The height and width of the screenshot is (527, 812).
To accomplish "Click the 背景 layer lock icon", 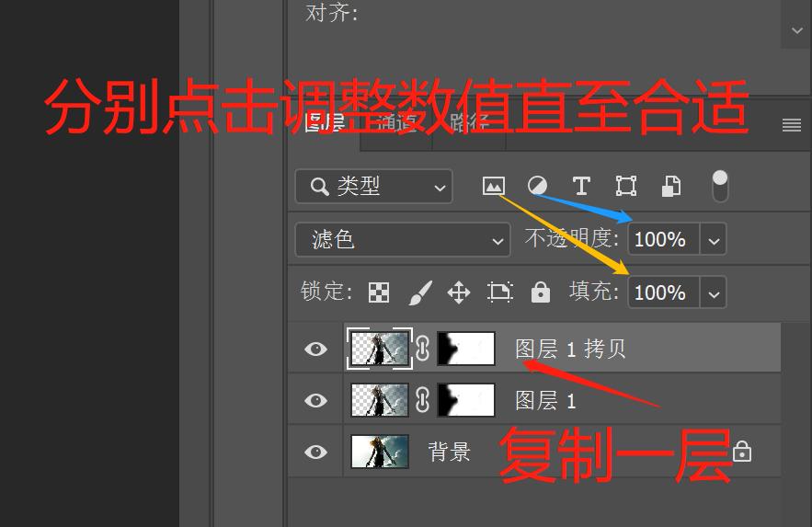I will coord(742,451).
